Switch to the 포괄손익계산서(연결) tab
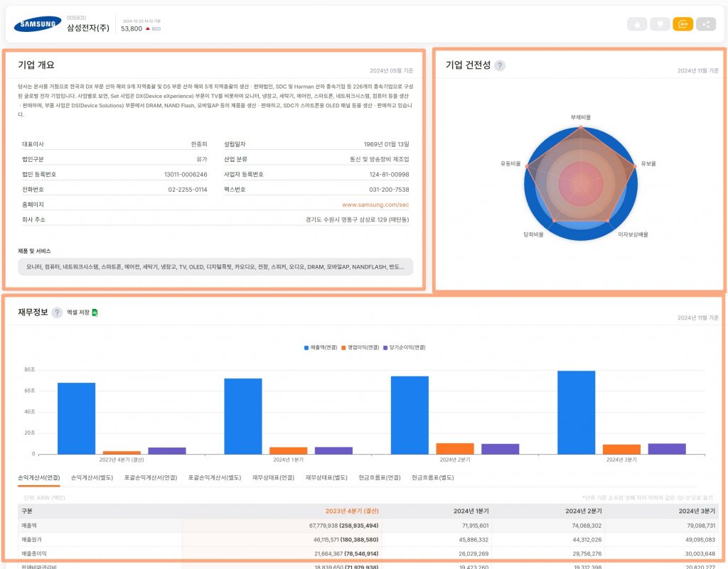728x569 pixels. 151,477
